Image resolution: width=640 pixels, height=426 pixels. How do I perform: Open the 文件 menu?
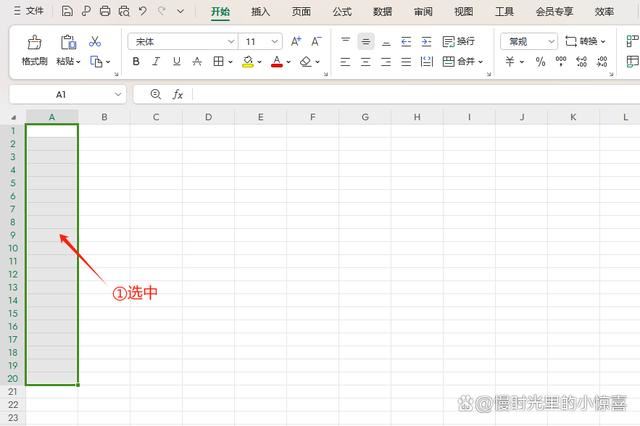click(x=29, y=11)
